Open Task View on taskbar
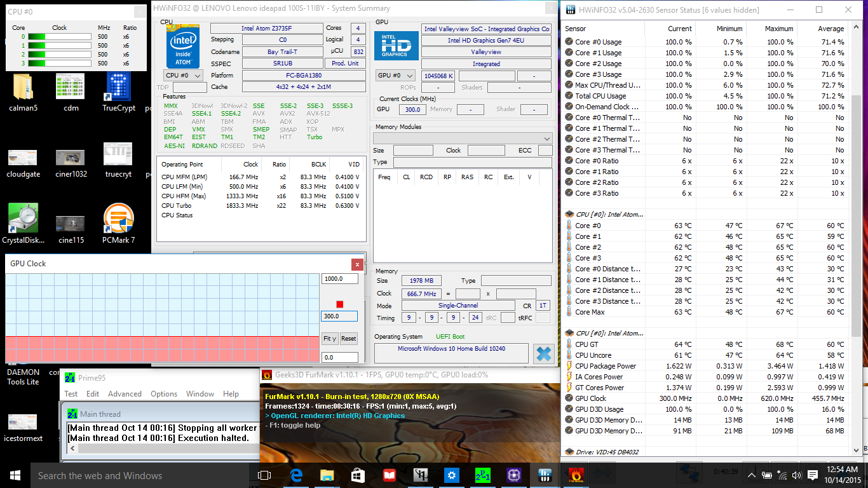 264,475
